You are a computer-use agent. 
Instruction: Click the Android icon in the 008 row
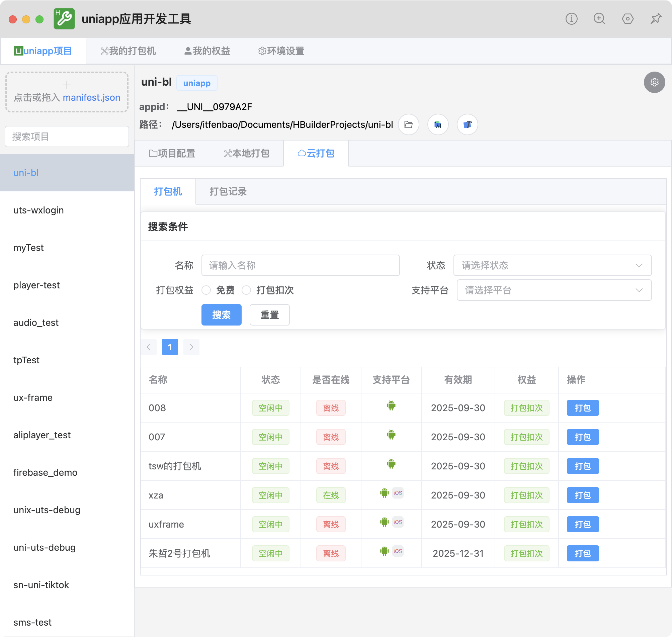point(391,406)
